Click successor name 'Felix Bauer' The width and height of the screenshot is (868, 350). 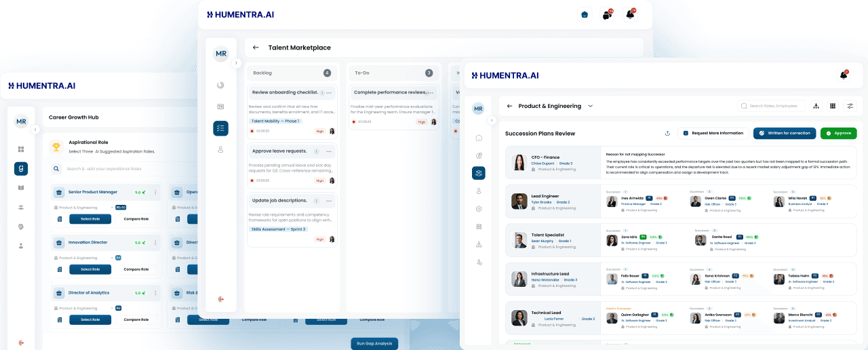tap(631, 276)
